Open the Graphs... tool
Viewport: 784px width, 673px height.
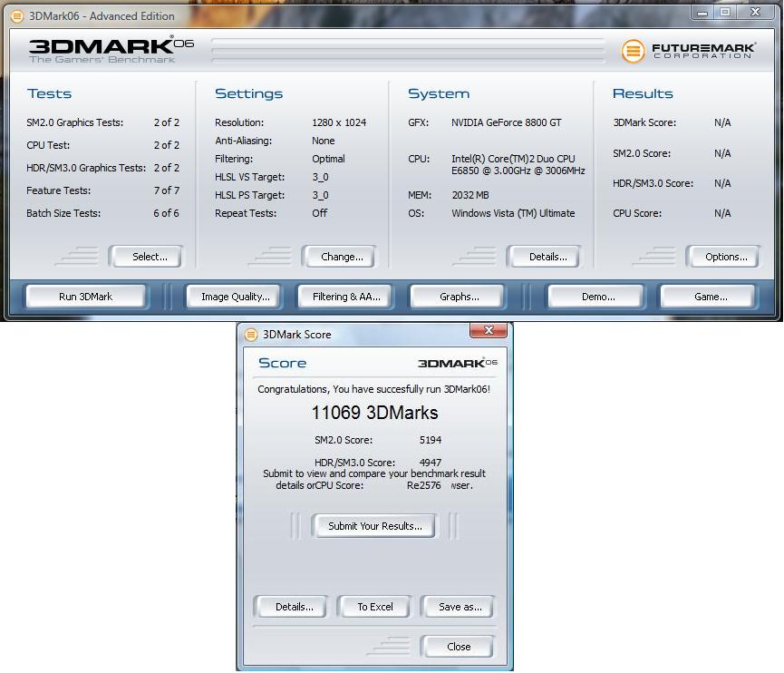click(459, 297)
